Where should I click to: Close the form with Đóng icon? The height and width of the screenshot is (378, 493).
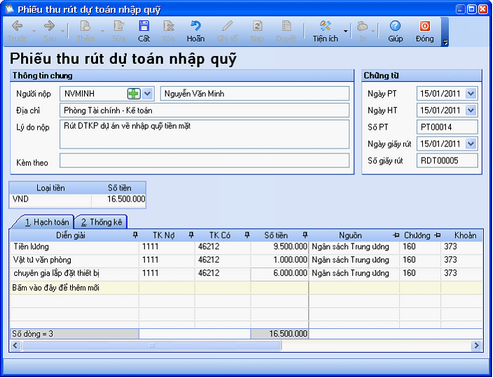[425, 26]
